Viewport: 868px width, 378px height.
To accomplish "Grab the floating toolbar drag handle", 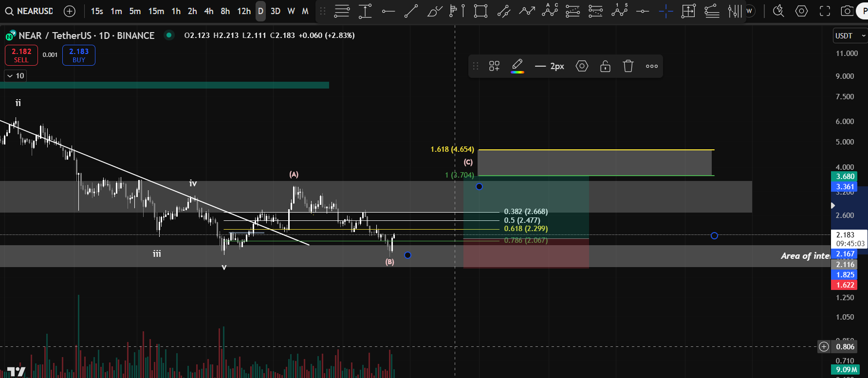I will [476, 66].
